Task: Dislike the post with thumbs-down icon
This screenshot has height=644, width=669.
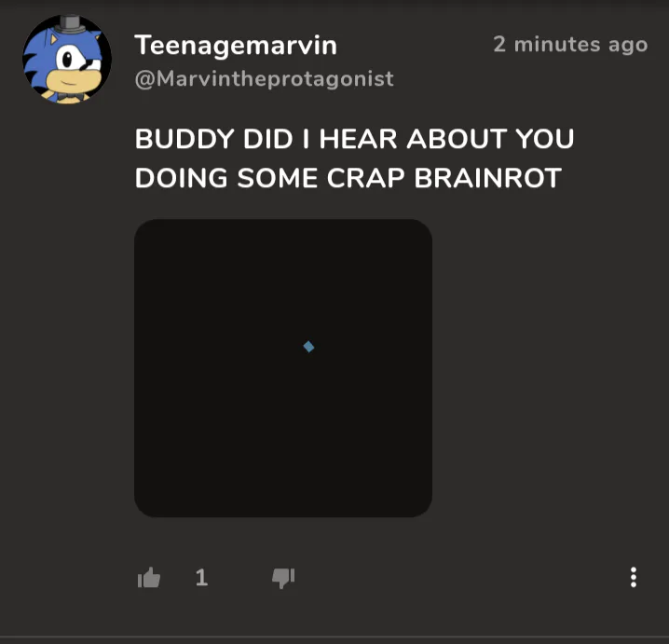Action: pos(283,578)
